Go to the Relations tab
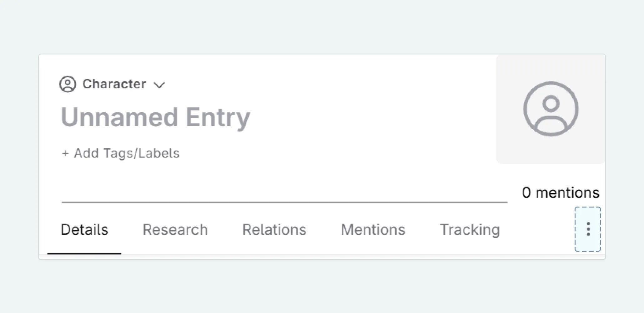The image size is (644, 313). click(x=274, y=229)
